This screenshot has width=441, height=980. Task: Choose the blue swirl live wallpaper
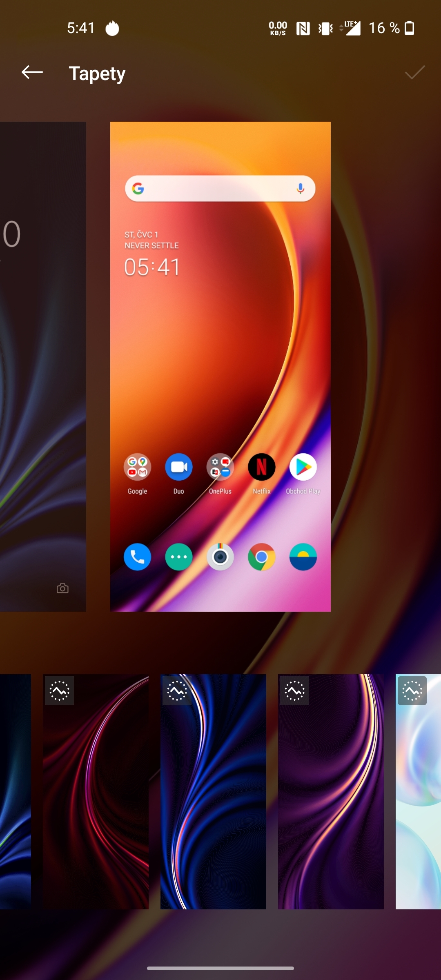213,792
